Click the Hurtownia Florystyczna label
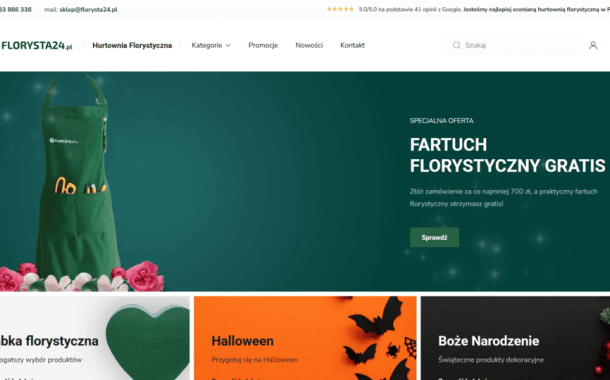Screen dimensions: 610x380 point(132,46)
